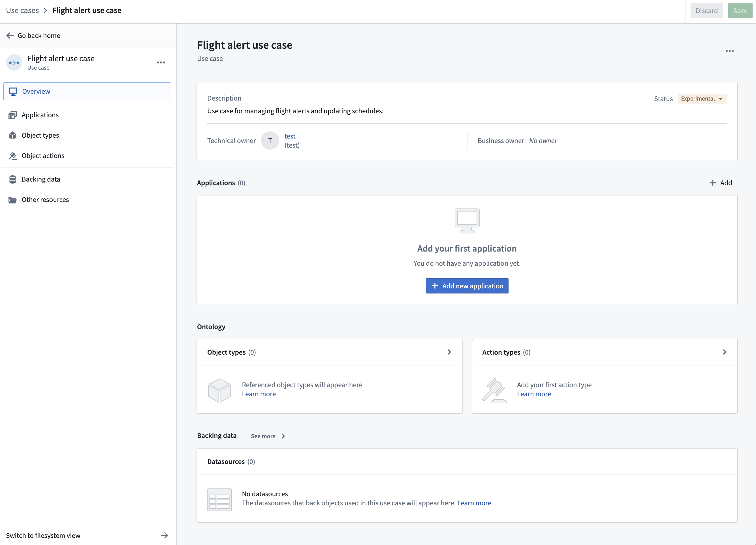Click the Action types (0) heading
This screenshot has height=545, width=756.
coord(506,352)
